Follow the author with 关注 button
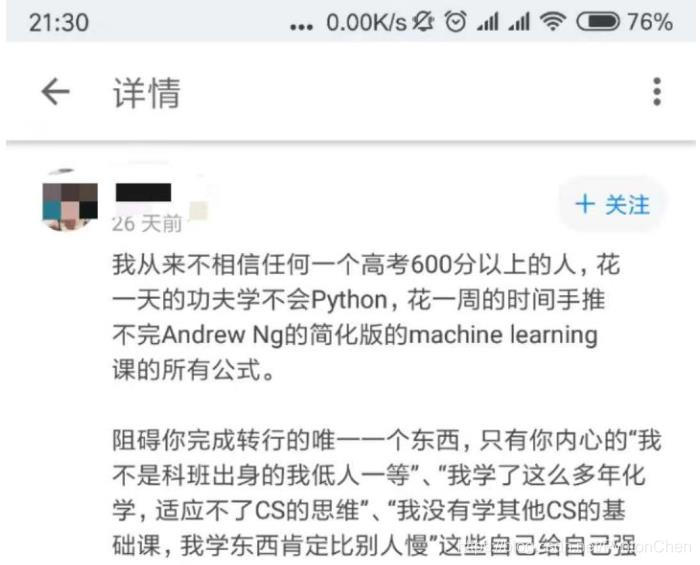 pos(612,205)
